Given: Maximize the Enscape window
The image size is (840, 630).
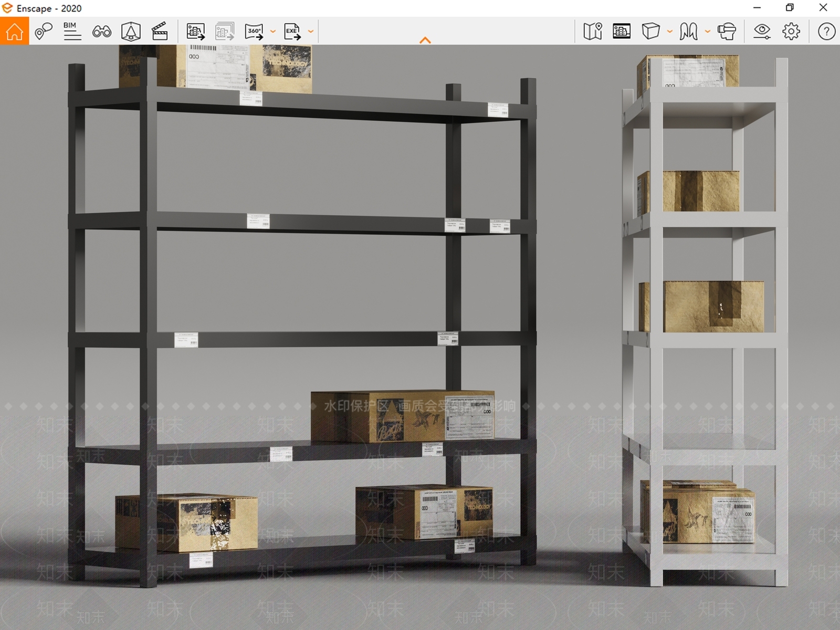Looking at the screenshot, I should click(790, 7).
